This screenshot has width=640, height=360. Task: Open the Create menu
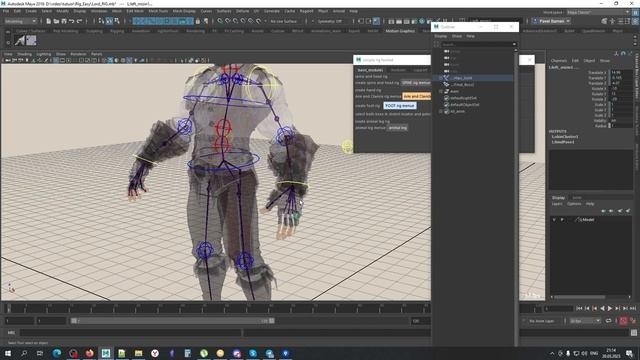coord(31,11)
